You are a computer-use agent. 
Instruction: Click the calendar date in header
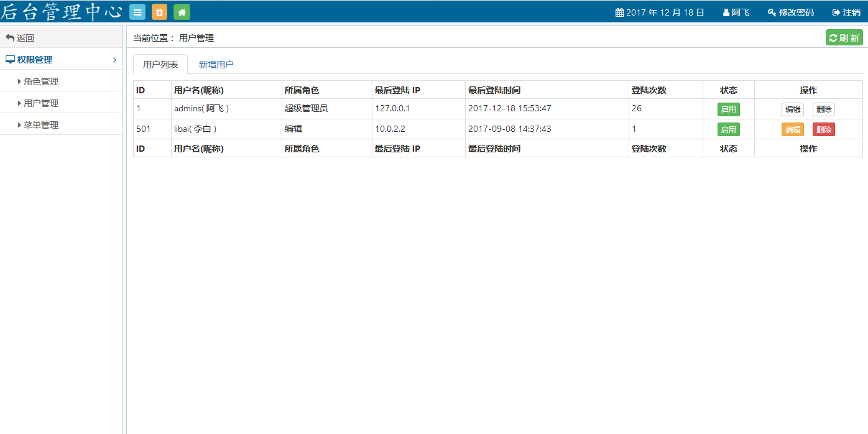tap(660, 12)
